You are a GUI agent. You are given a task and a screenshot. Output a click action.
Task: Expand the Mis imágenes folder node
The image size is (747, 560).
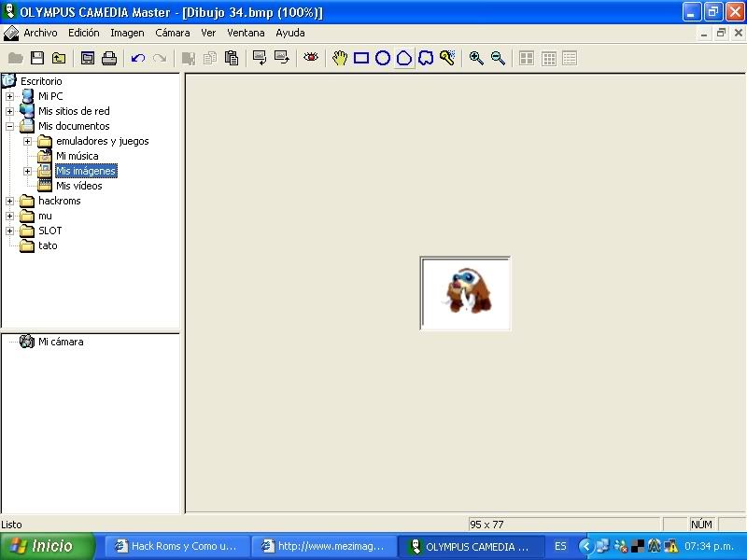[28, 171]
